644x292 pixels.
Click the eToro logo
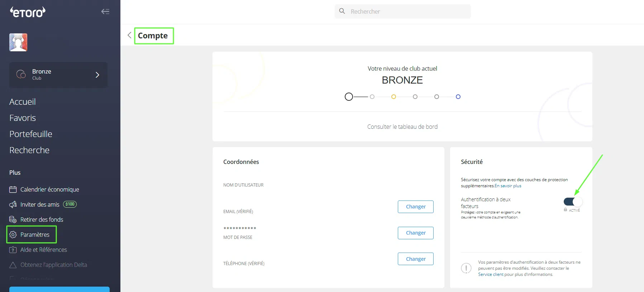[x=28, y=12]
